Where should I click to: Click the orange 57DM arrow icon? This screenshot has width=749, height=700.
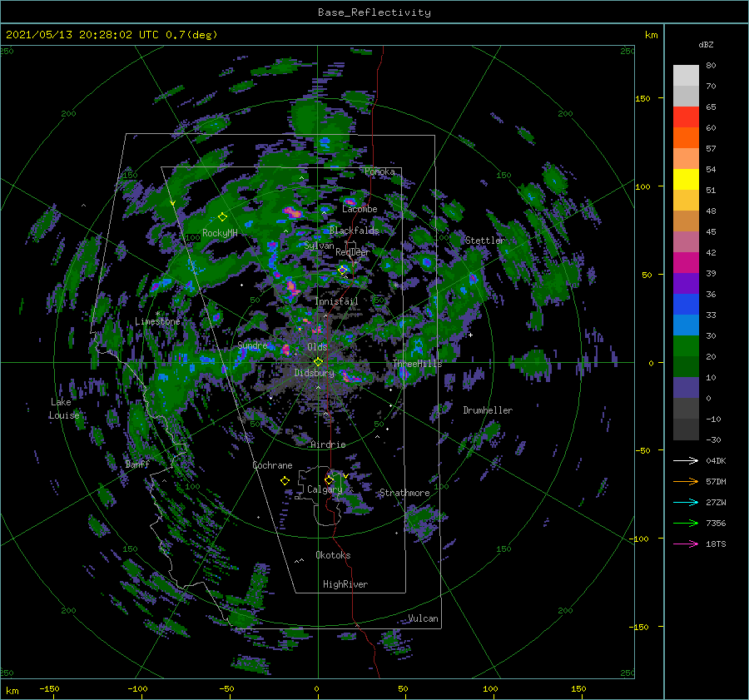[x=686, y=482]
